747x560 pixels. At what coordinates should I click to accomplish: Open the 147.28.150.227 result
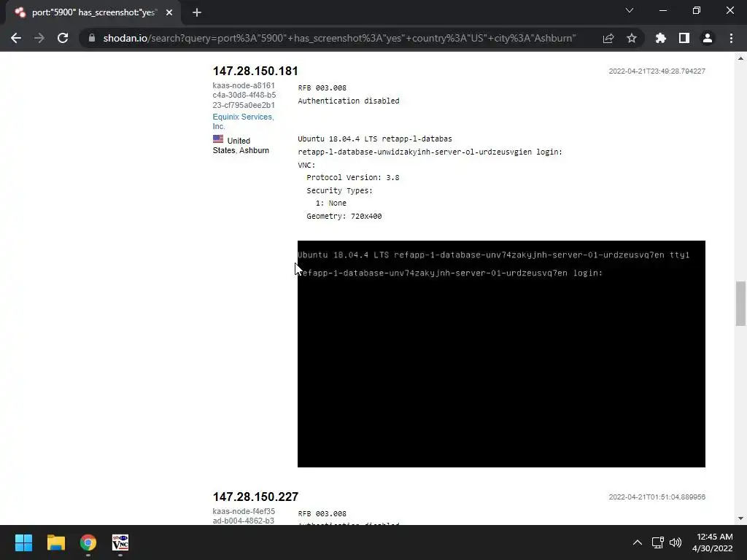click(255, 497)
